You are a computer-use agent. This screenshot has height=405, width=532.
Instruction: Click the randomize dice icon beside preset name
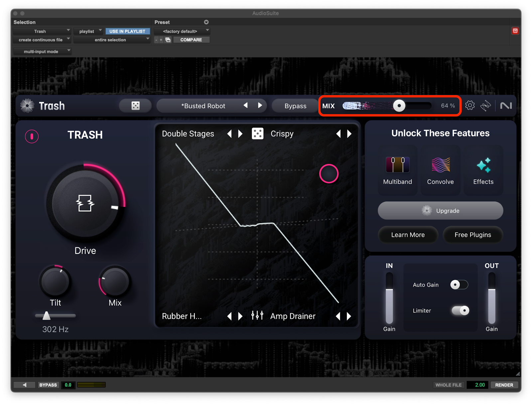tap(135, 106)
